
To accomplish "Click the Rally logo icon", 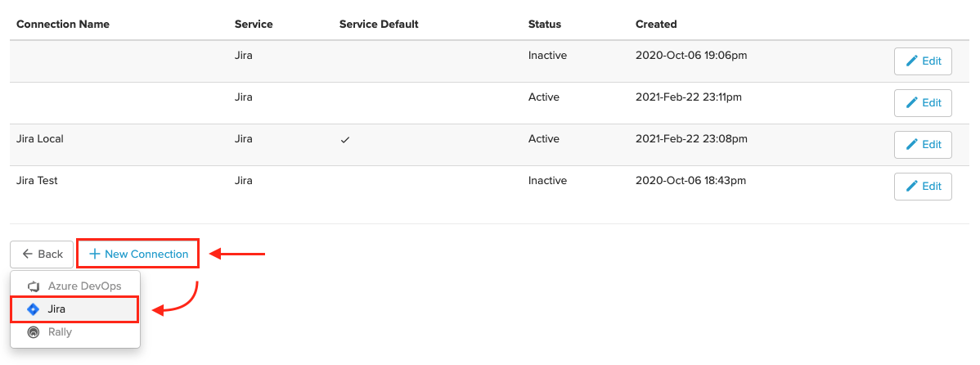I will pyautogui.click(x=34, y=332).
